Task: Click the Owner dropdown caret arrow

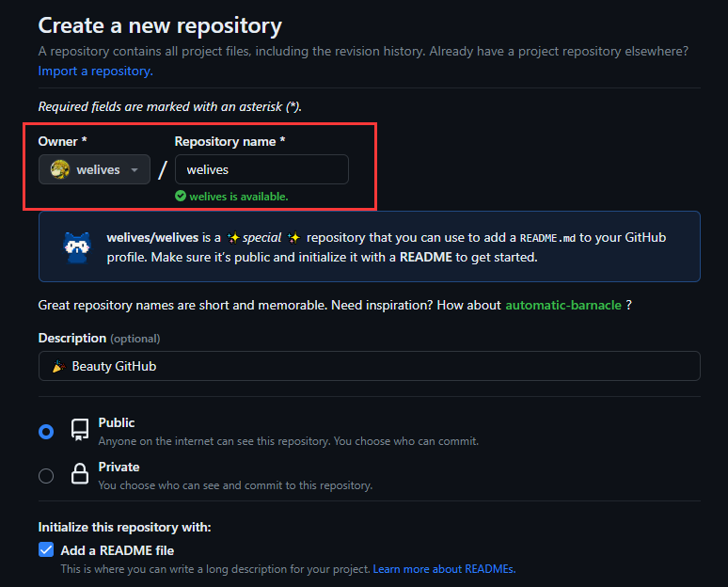Action: (135, 170)
